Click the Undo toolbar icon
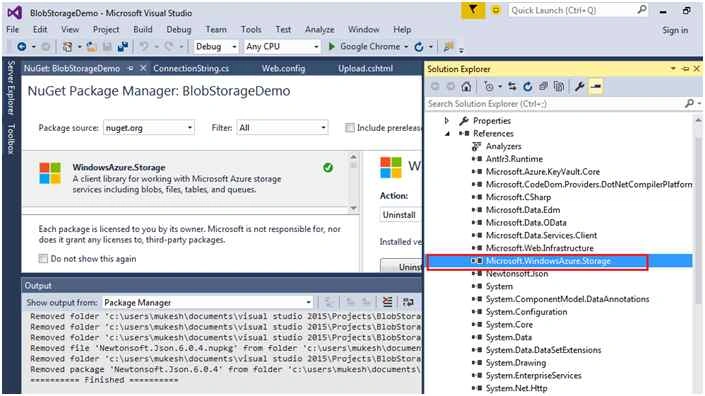 pos(144,46)
